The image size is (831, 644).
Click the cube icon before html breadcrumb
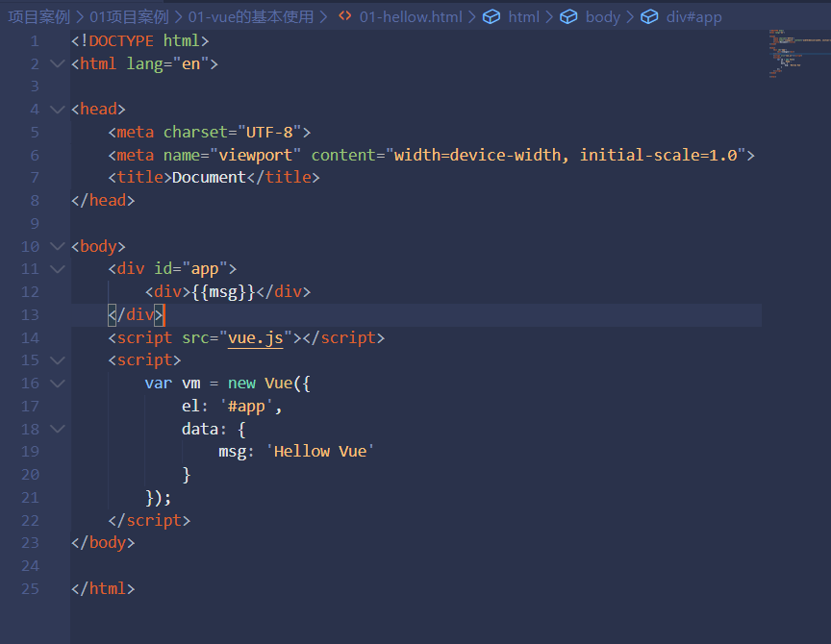(x=491, y=17)
